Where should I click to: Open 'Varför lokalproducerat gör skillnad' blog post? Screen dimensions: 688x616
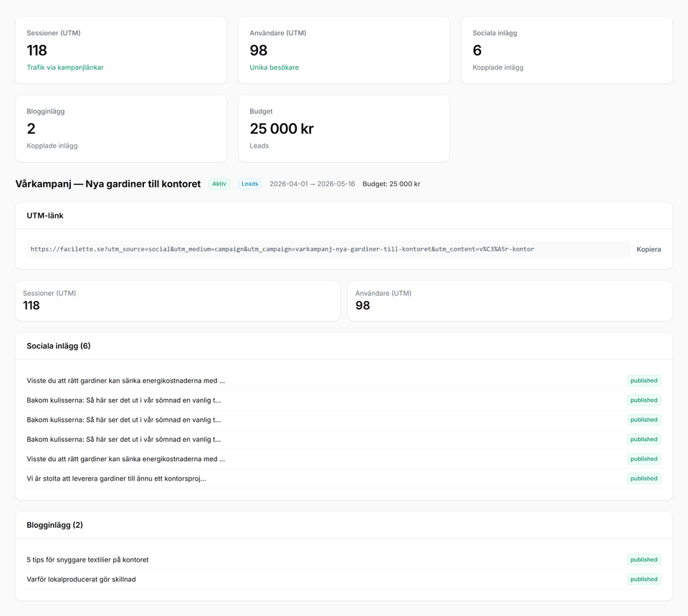(x=81, y=579)
